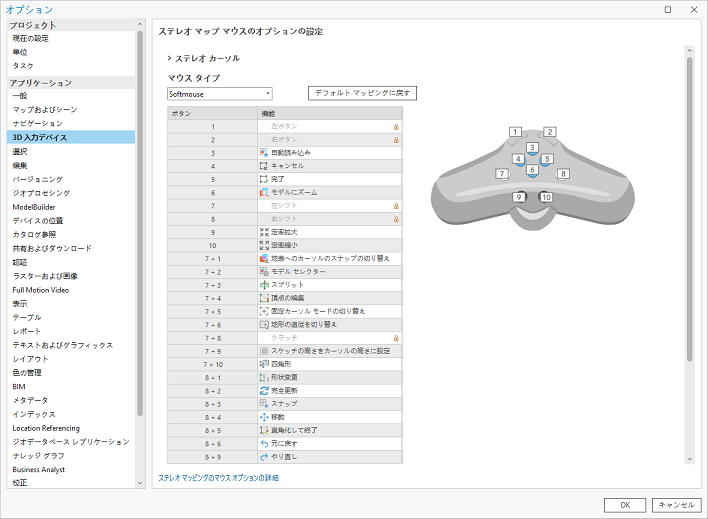Click the やり直し redo icon
The width and height of the screenshot is (708, 519).
click(x=264, y=457)
